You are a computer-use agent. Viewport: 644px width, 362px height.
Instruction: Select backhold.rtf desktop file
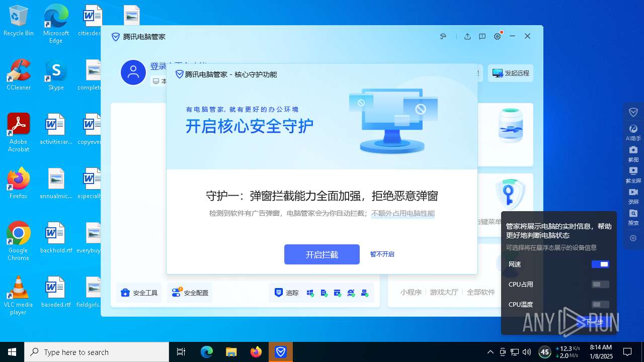56,238
